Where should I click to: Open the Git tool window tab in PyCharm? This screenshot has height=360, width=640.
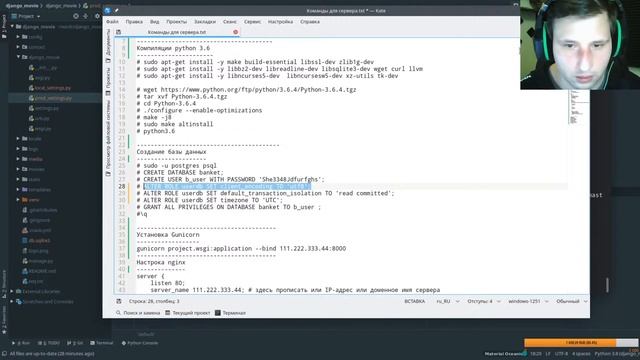point(74,343)
